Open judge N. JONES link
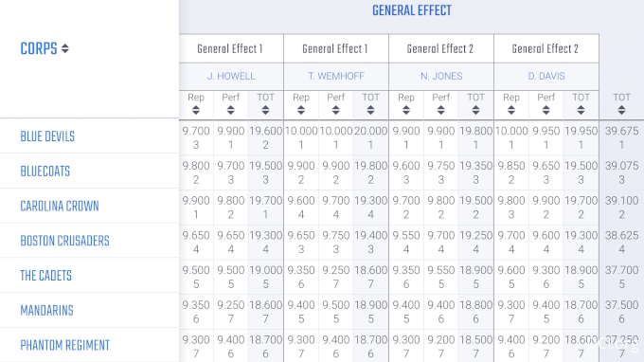Image resolution: width=644 pixels, height=362 pixels. (x=441, y=76)
